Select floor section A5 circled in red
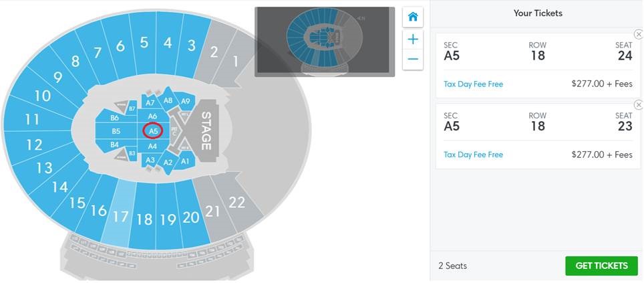 (153, 131)
